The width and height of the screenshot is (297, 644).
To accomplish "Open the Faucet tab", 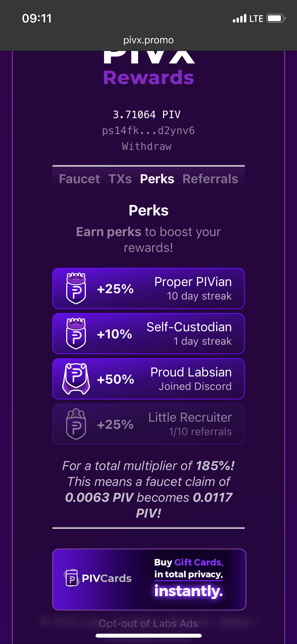I will [x=79, y=179].
